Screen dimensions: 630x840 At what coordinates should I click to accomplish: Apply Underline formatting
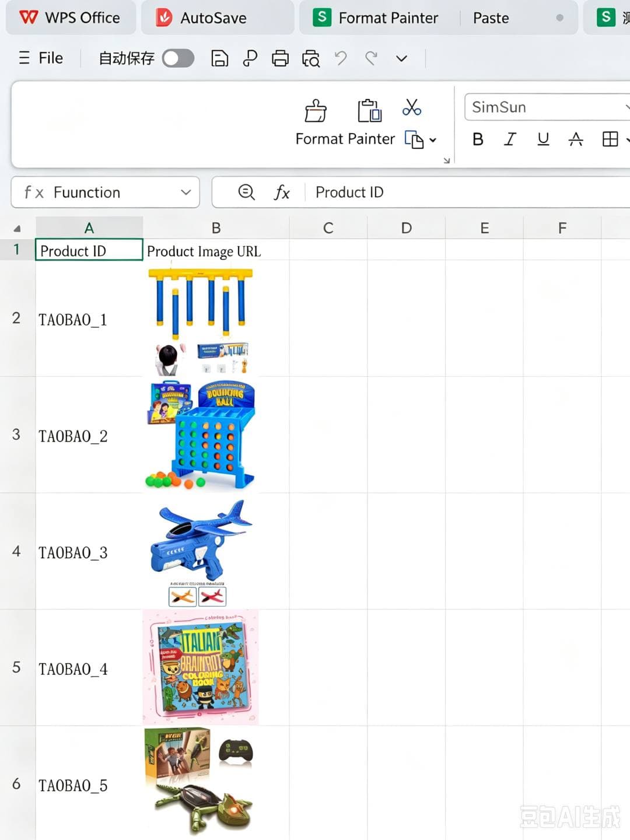pyautogui.click(x=543, y=139)
